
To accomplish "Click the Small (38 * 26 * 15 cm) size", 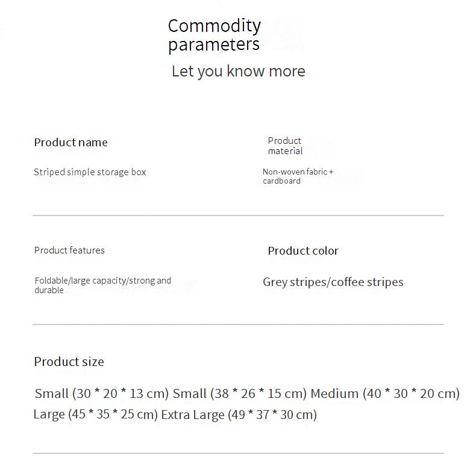I will (240, 394).
